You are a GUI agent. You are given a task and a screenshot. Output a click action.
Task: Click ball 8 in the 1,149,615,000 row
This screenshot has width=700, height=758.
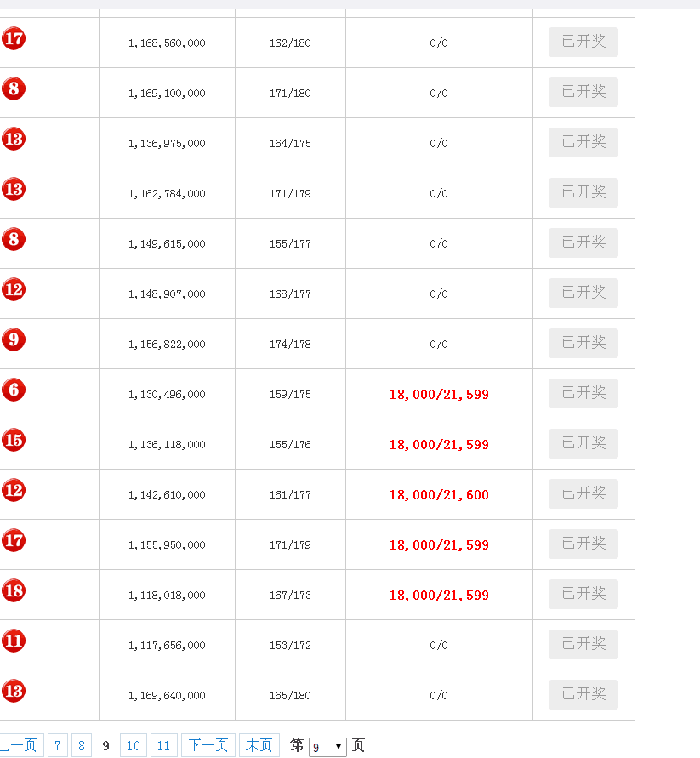(x=14, y=240)
